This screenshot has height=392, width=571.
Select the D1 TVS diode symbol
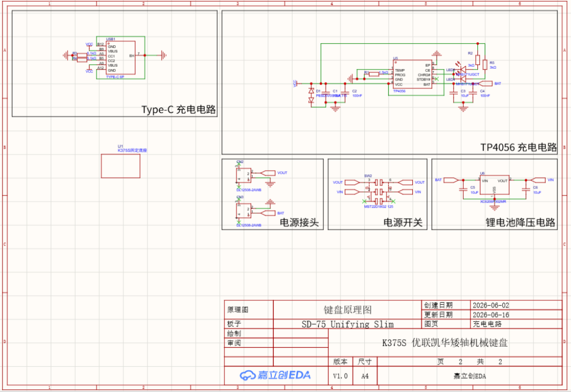click(x=311, y=96)
